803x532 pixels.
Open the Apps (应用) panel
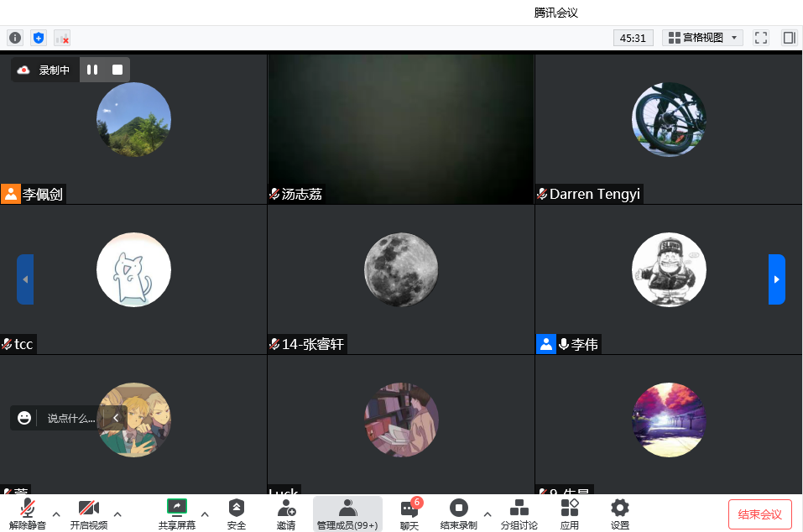(x=570, y=514)
